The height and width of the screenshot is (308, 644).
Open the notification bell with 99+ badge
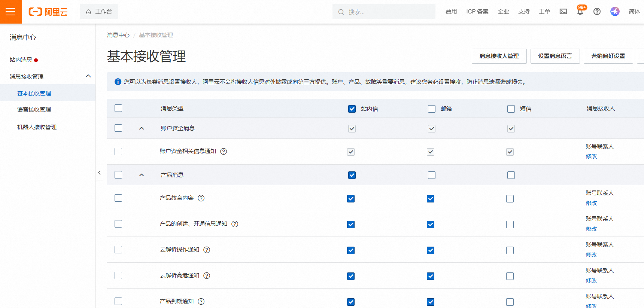point(580,11)
